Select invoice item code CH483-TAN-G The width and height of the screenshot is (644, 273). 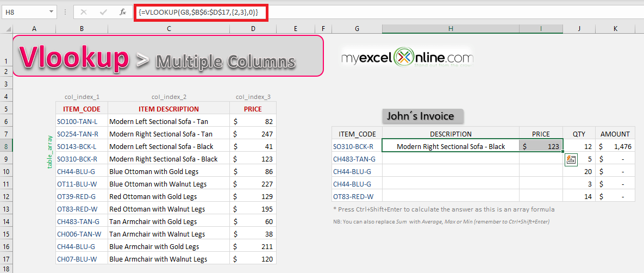click(357, 159)
